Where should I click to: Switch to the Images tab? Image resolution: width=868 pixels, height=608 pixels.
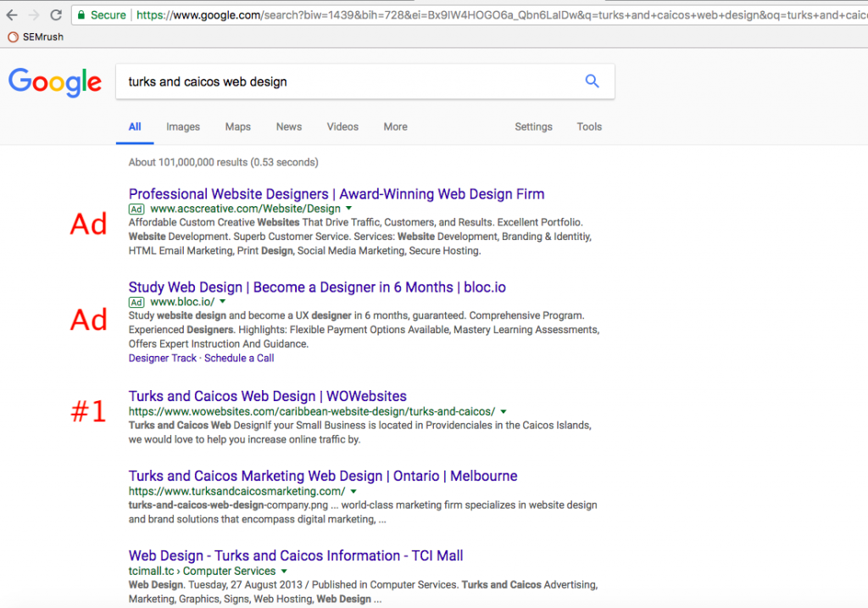tap(183, 127)
